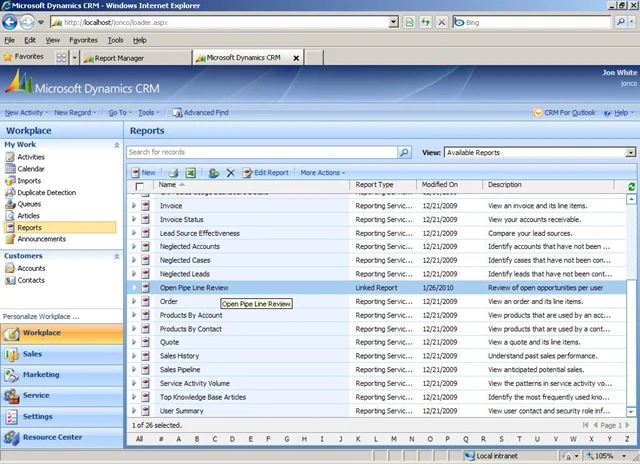This screenshot has height=464, width=640.
Task: Open the Resource Center area
Action: pyautogui.click(x=62, y=437)
